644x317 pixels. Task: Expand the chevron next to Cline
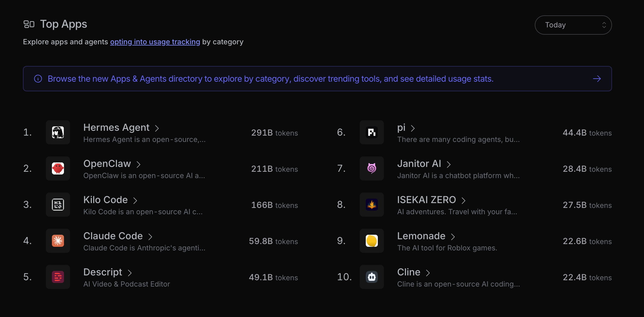click(428, 273)
